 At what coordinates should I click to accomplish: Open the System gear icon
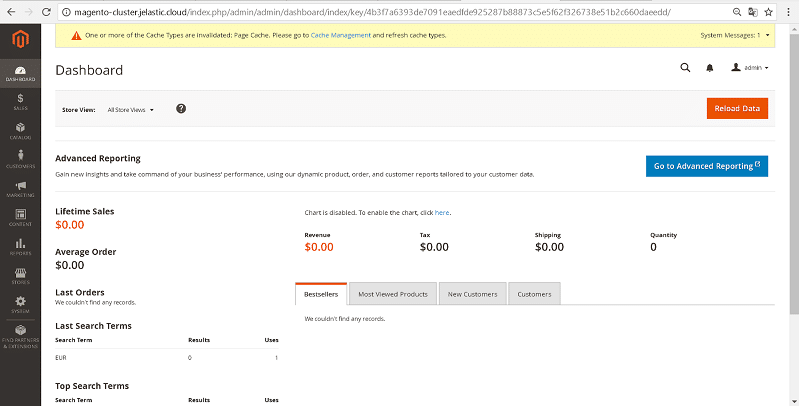click(x=20, y=304)
